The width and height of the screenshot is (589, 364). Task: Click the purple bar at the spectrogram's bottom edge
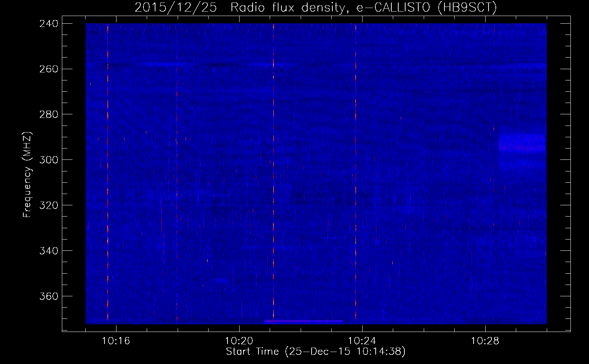[x=304, y=321]
